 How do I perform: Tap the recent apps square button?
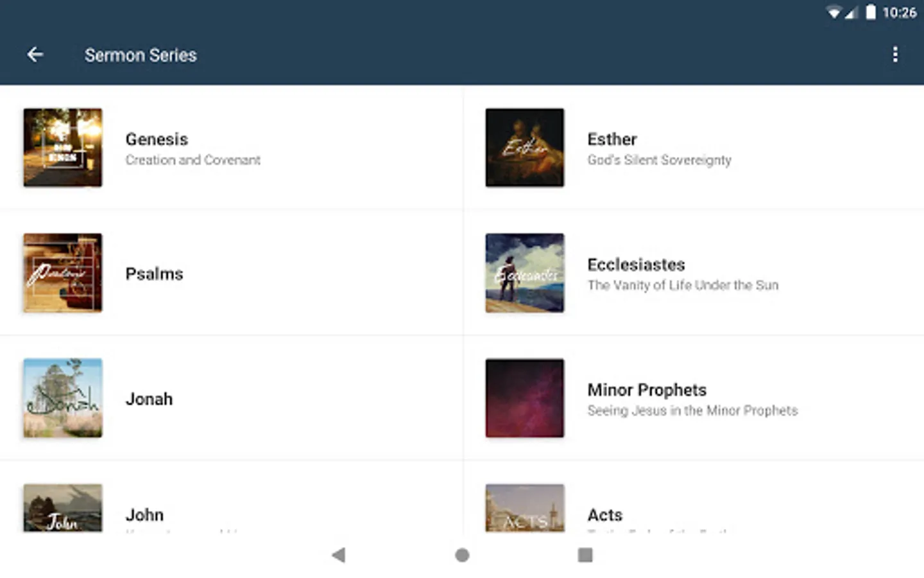(x=585, y=555)
